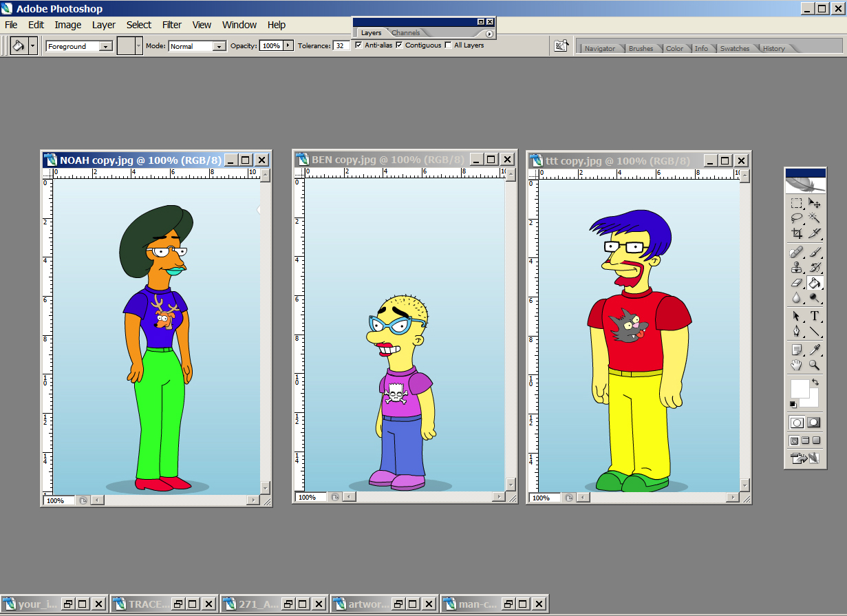Click the Tolerance input field

pyautogui.click(x=341, y=45)
